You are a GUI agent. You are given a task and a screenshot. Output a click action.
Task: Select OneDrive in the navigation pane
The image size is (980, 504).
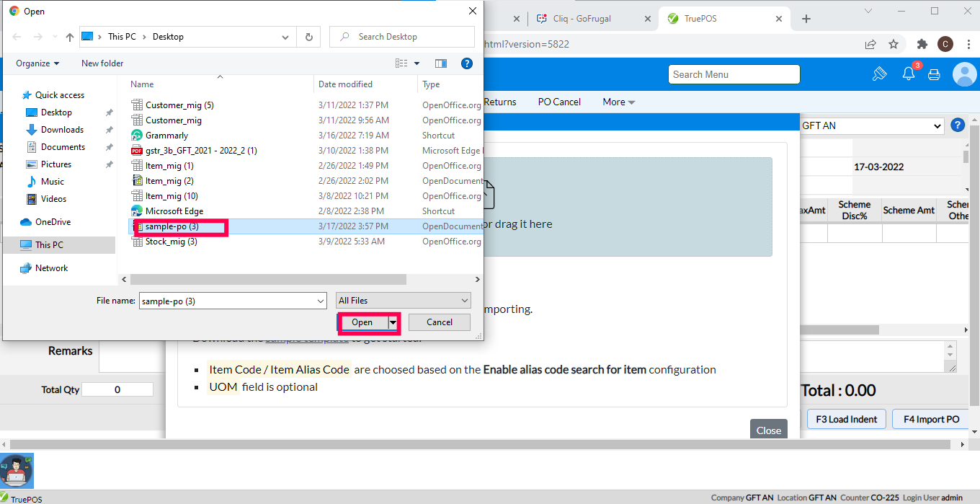tap(53, 222)
